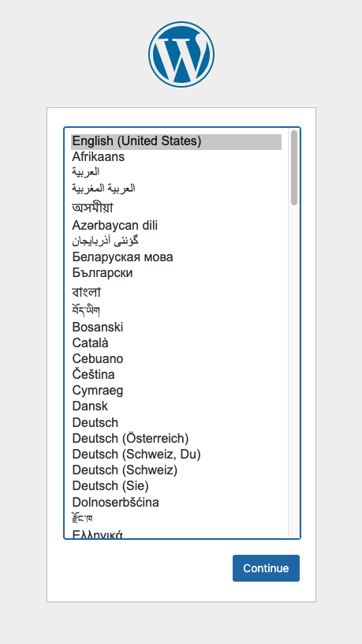
Task: Select Deutsch (Sie) option
Action: click(x=176, y=486)
